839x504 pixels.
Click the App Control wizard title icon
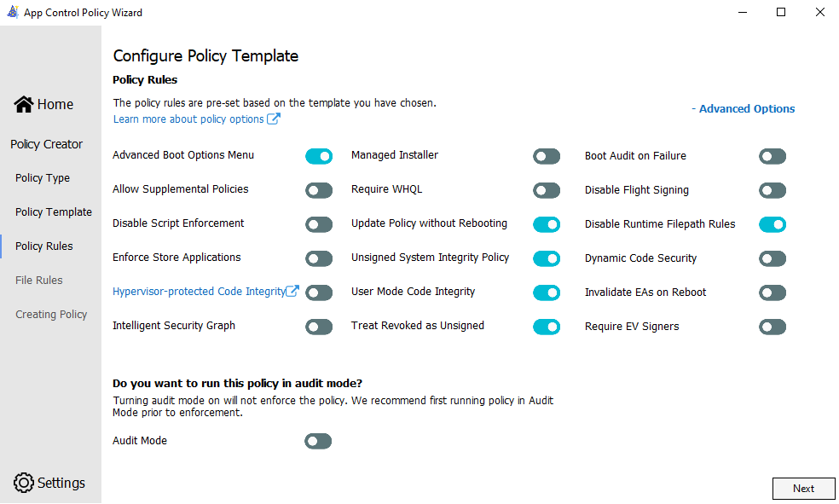click(13, 13)
